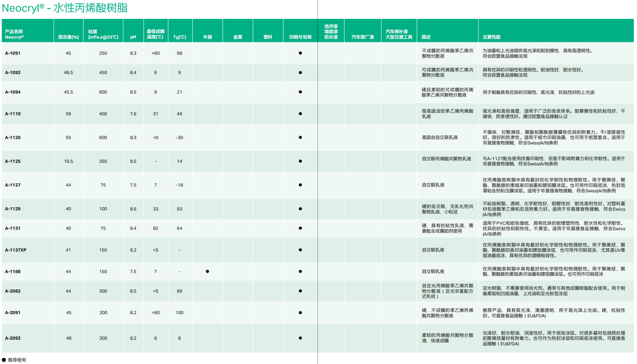
Task: Select the Tg[°C] column header
Action: click(x=180, y=37)
